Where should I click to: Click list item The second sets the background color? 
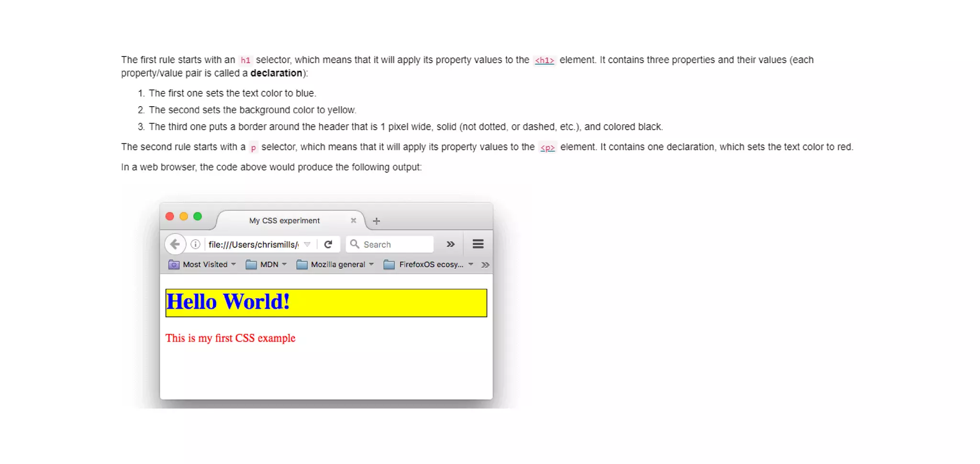[x=253, y=110]
